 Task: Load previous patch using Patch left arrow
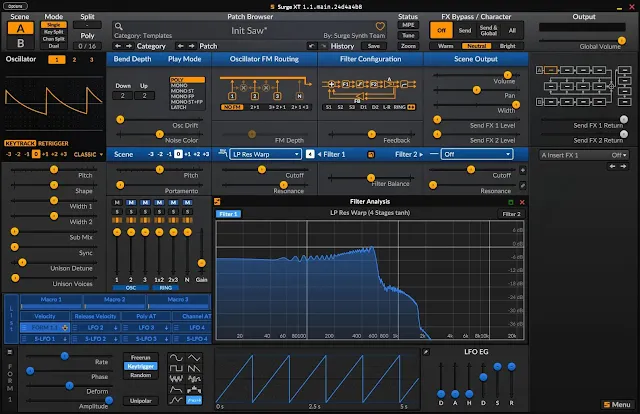[x=180, y=46]
